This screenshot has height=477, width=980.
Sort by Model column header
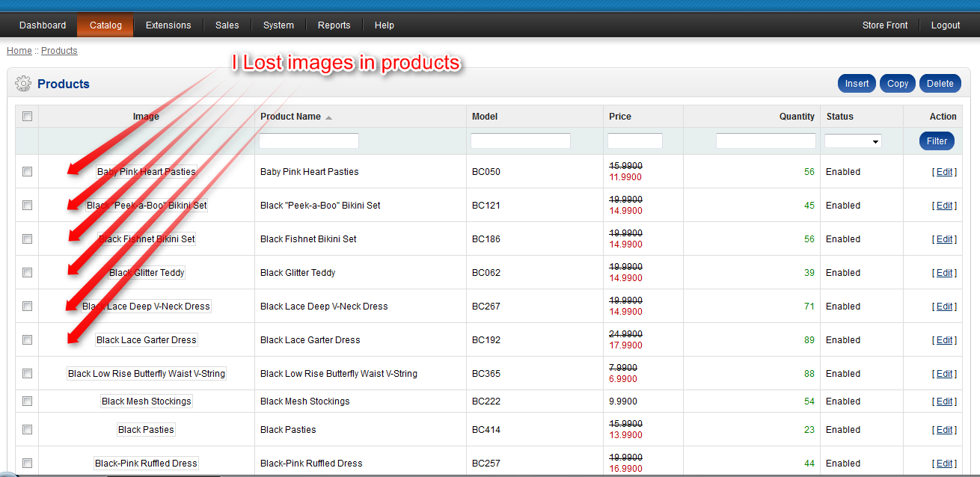point(485,117)
